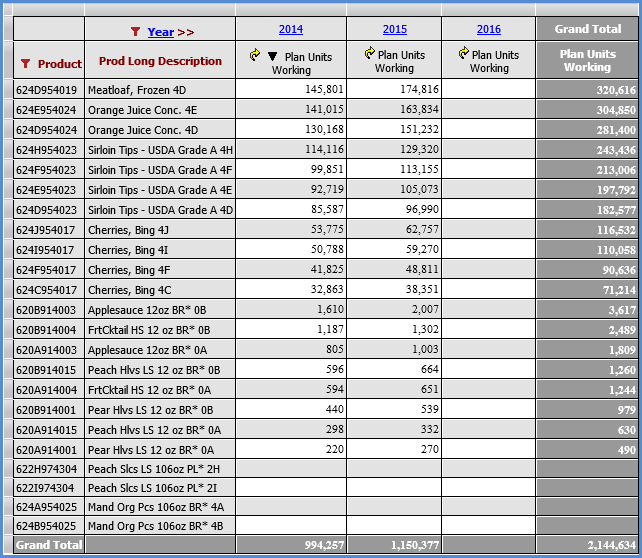Click the black sort triangle under 2014
Screen dimensions: 642x558
(x=271, y=56)
